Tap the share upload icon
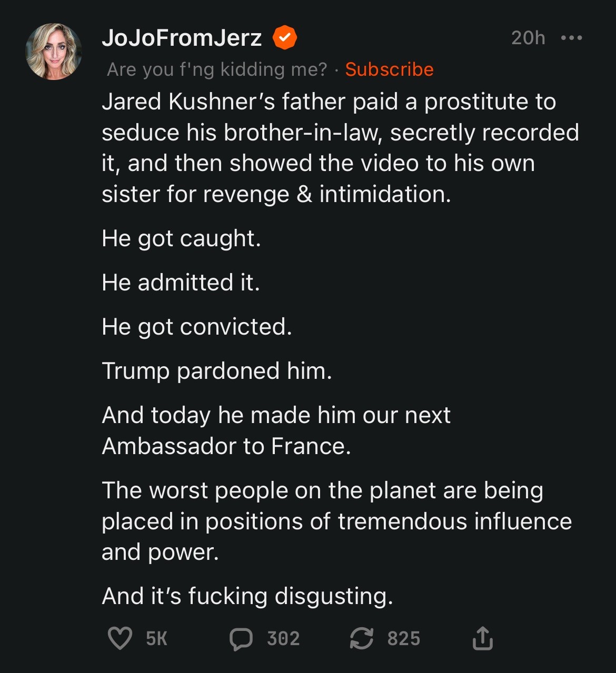This screenshot has width=616, height=673. pos(482,638)
